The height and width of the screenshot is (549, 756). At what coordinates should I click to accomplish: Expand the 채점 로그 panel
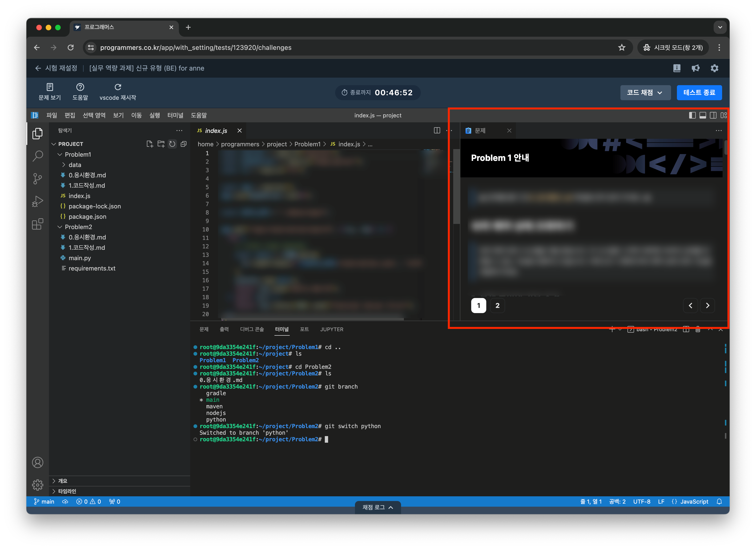[x=378, y=507]
